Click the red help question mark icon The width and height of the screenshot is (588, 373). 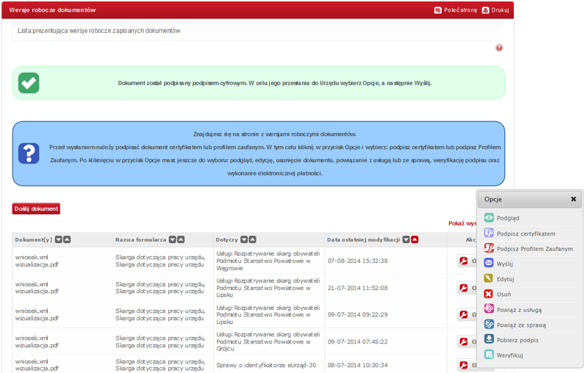pyautogui.click(x=499, y=48)
